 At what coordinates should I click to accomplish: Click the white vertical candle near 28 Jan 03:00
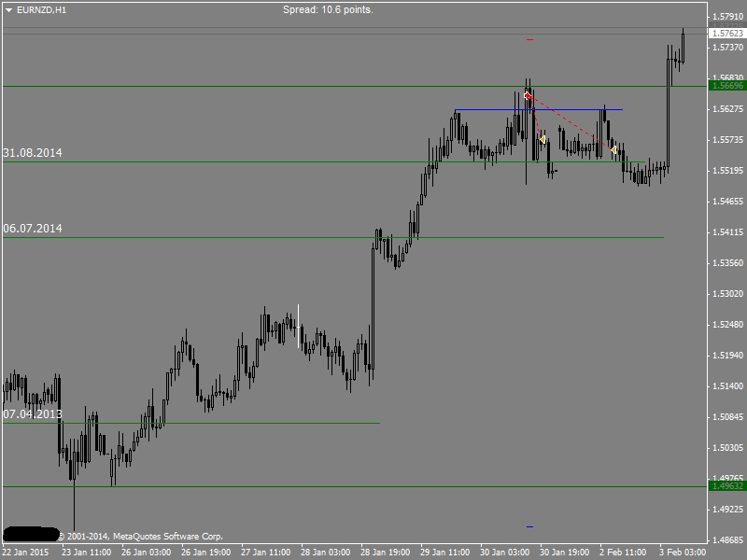299,326
